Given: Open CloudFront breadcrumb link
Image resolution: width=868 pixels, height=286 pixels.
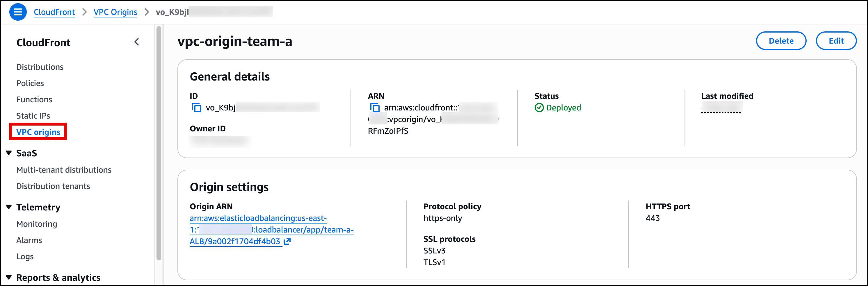Looking at the screenshot, I should click(54, 12).
